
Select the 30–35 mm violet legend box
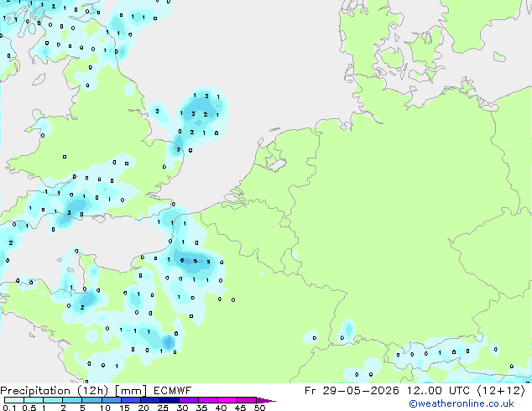tap(188, 400)
